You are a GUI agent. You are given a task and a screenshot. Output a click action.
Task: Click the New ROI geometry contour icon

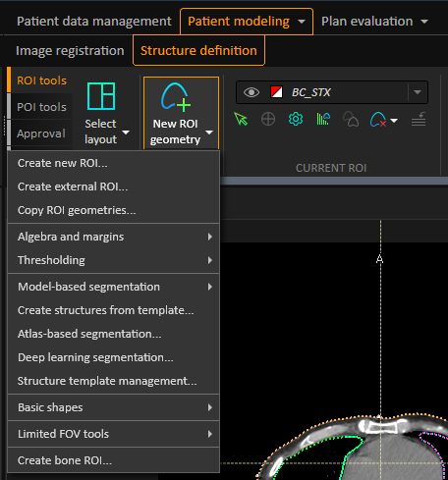[175, 96]
